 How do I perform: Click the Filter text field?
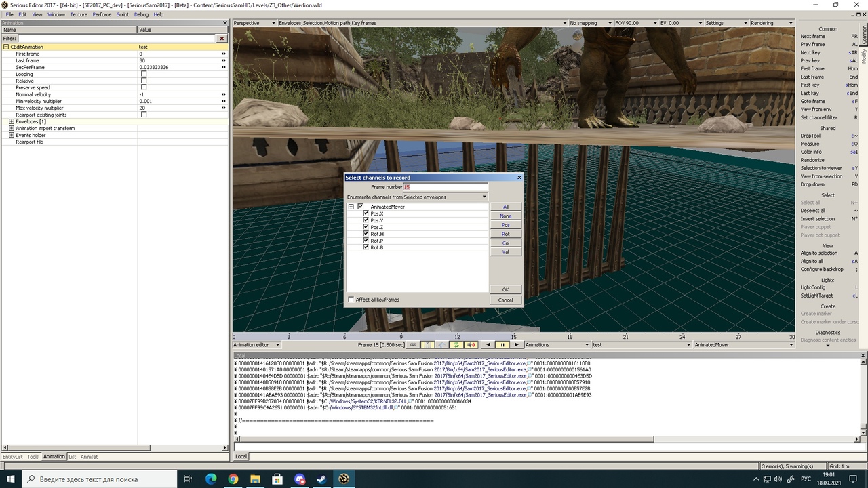[117, 39]
